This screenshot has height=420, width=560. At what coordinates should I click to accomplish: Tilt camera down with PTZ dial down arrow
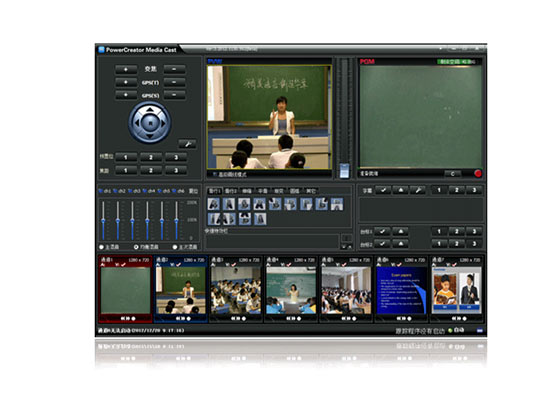coord(150,136)
